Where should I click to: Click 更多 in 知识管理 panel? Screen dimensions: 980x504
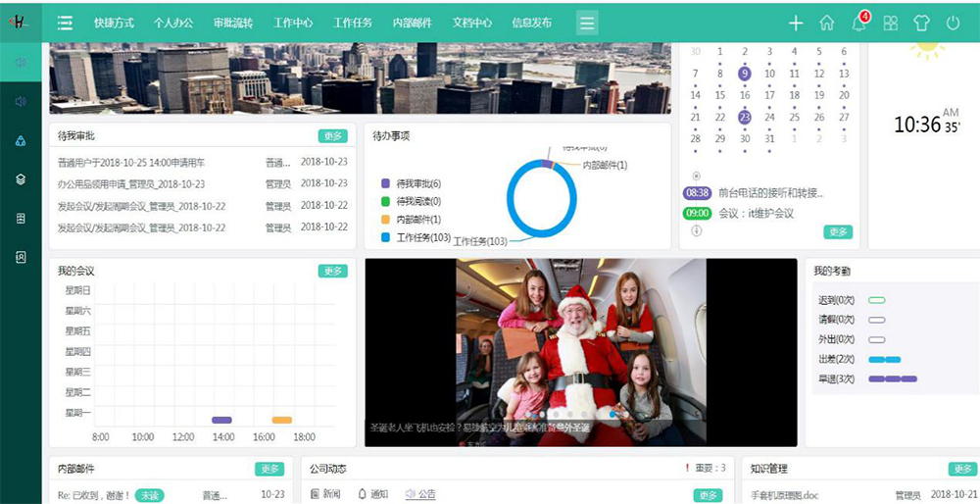click(963, 469)
